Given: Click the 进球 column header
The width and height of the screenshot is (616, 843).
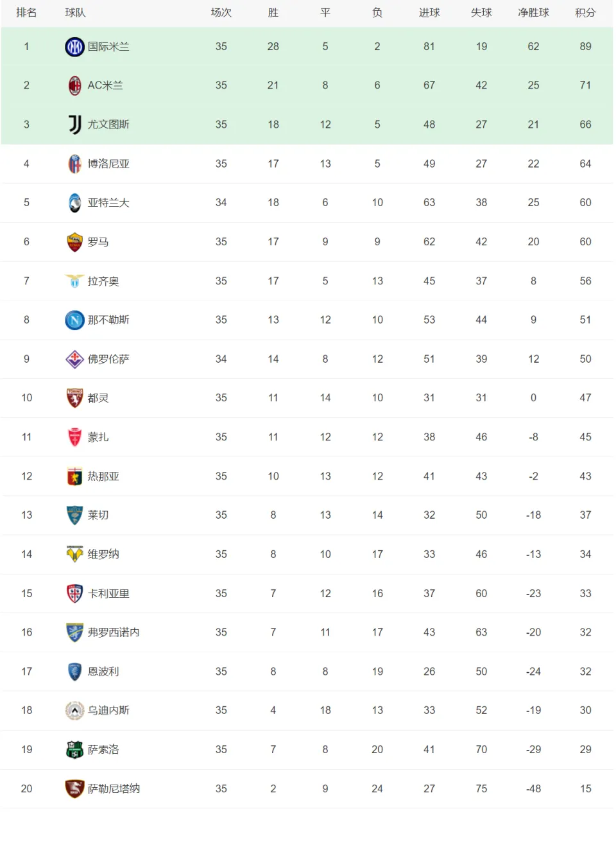Looking at the screenshot, I should click(429, 13).
